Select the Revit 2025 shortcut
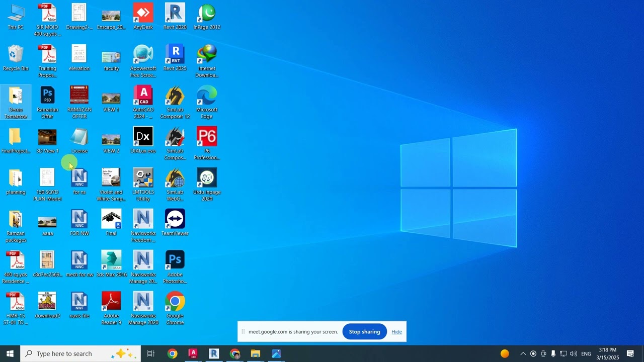644x362 pixels. (x=175, y=58)
